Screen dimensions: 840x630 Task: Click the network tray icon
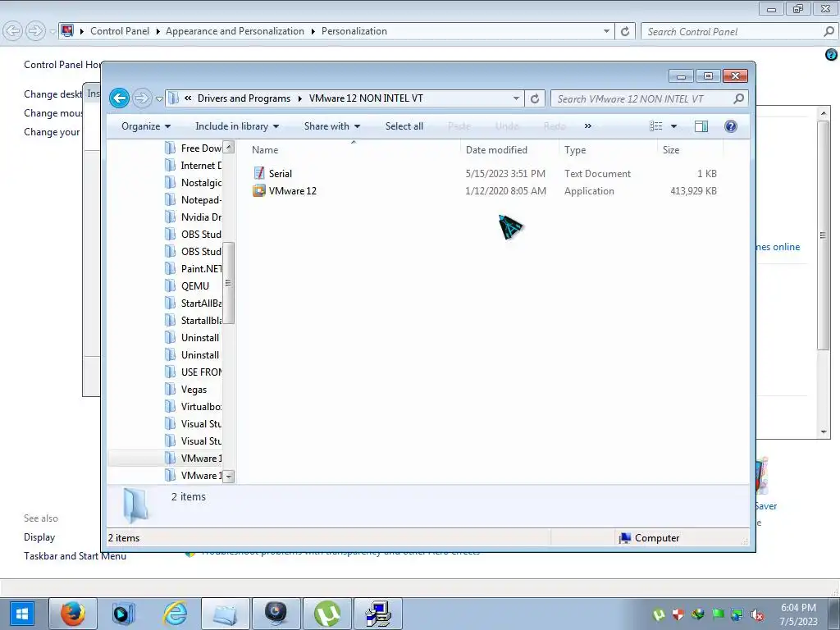737,614
